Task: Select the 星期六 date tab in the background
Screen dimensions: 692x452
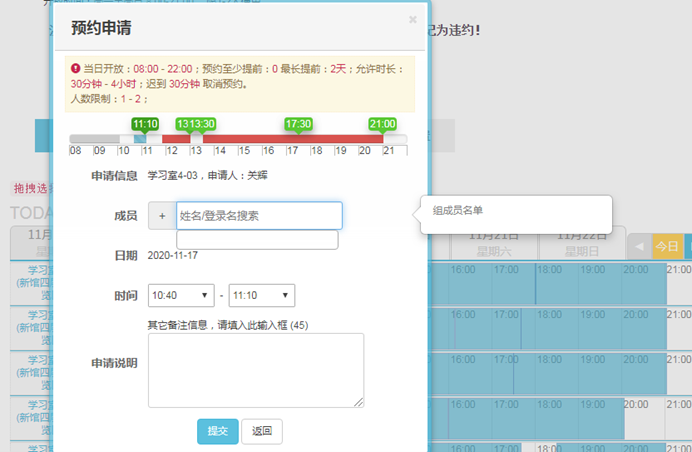Action: pyautogui.click(x=494, y=246)
